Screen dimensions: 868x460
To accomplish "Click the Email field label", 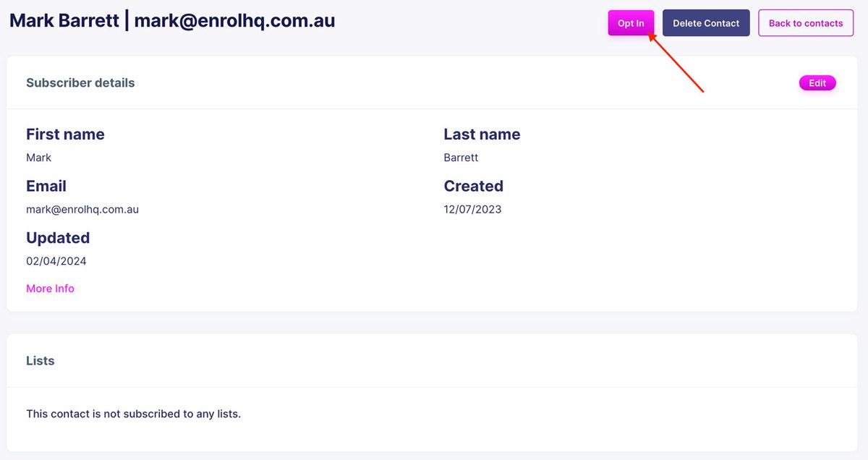I will (46, 187).
